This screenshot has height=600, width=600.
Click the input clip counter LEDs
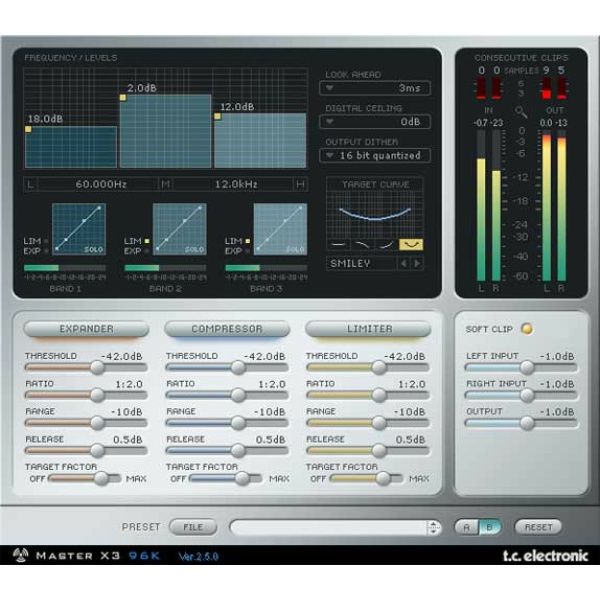[488, 88]
